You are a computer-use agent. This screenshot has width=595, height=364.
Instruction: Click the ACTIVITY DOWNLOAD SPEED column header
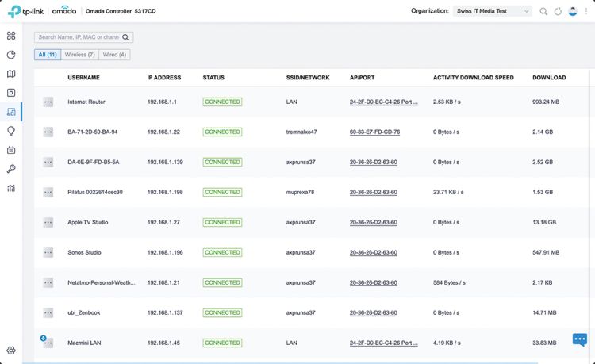point(473,78)
